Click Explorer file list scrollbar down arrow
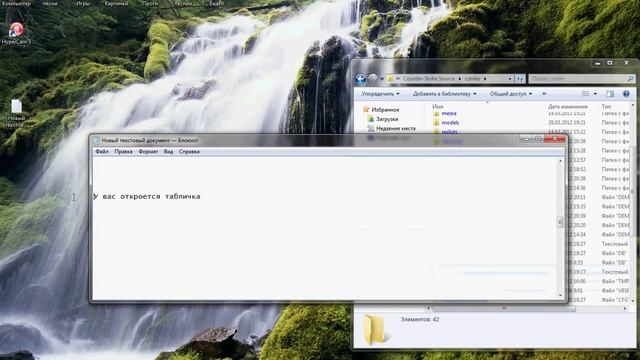The height and width of the screenshot is (360, 640). [633, 301]
